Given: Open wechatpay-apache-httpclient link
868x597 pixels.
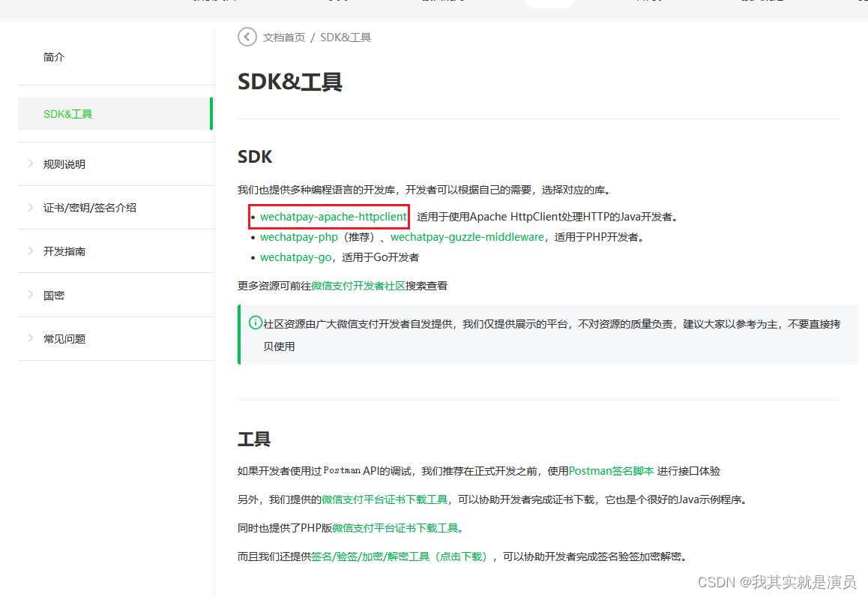Looking at the screenshot, I should pyautogui.click(x=334, y=217).
